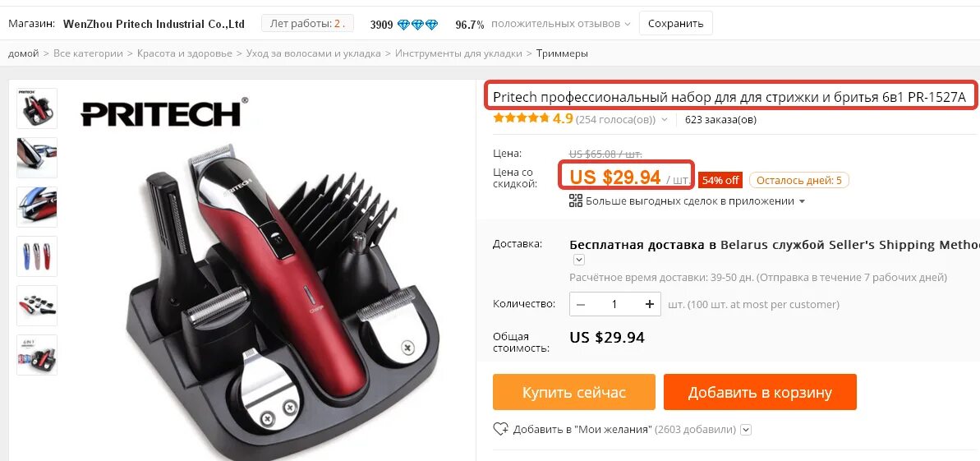Click the quantity input field
This screenshot has width=980, height=461.
[x=615, y=304]
